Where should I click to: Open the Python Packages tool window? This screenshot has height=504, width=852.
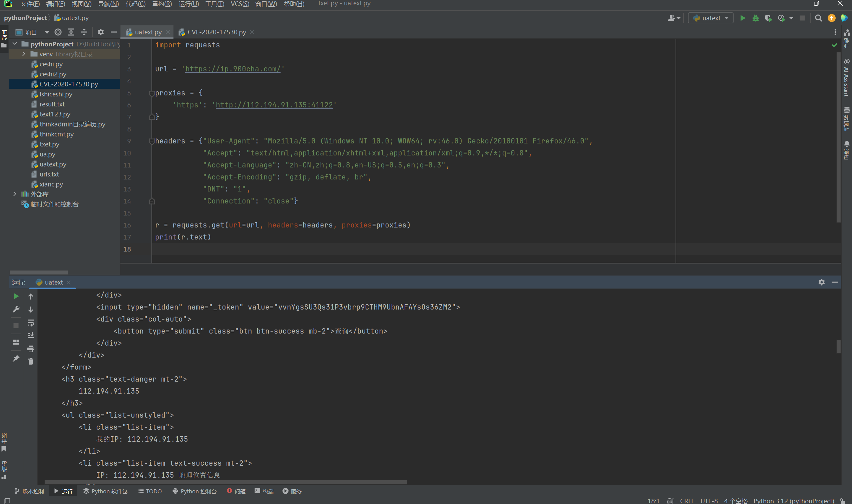pos(105,491)
